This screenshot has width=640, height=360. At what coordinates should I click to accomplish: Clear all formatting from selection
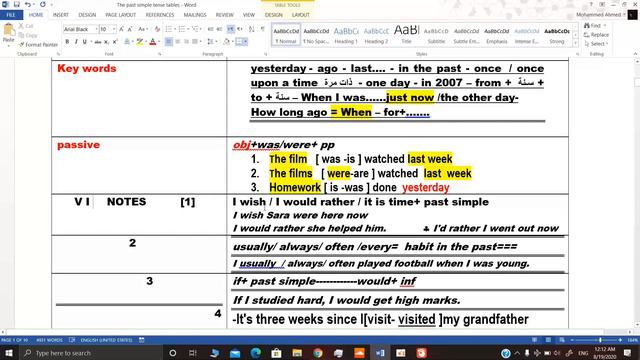[157, 29]
